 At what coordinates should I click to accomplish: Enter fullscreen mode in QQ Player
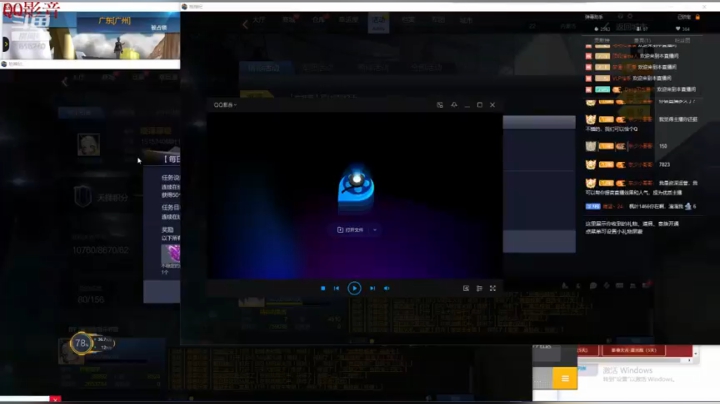tap(493, 288)
